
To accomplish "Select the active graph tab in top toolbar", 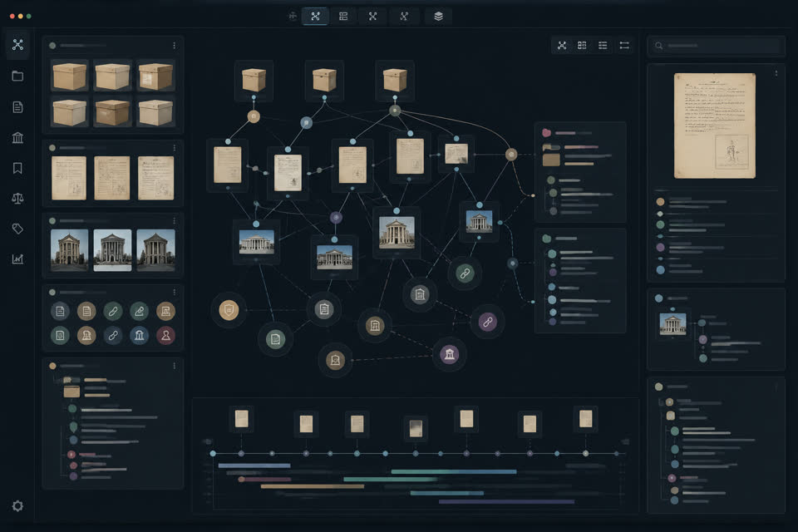I will (315, 17).
